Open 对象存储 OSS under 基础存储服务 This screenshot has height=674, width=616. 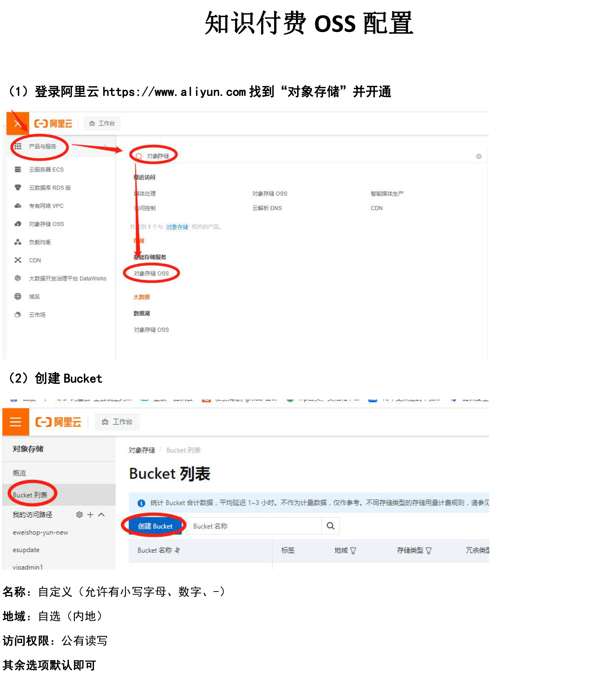coord(151,274)
